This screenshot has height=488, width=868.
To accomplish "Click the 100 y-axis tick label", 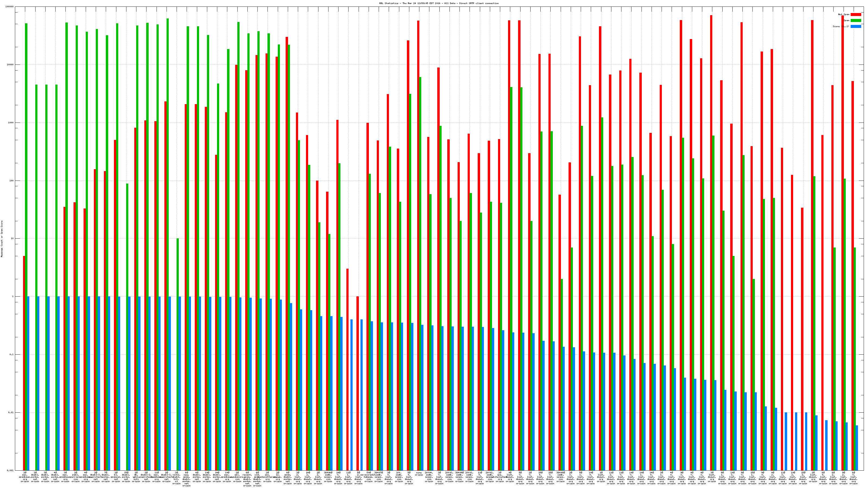I will coord(11,181).
